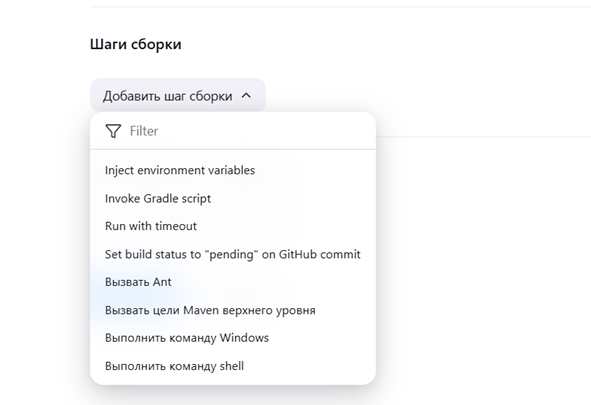Focus the Filter text field
The width and height of the screenshot is (591, 405).
tap(233, 131)
